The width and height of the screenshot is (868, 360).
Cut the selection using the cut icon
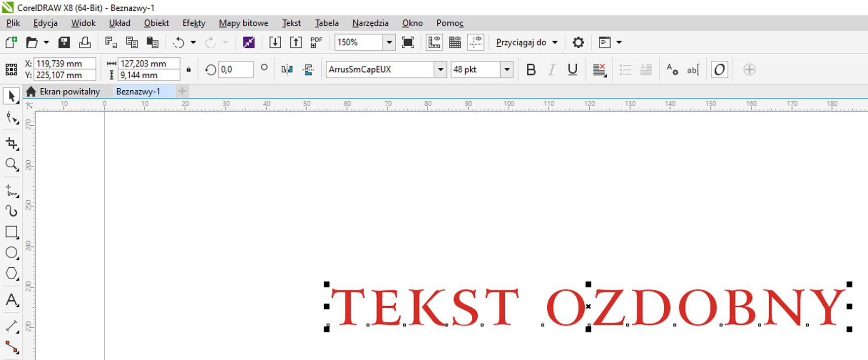click(x=111, y=43)
